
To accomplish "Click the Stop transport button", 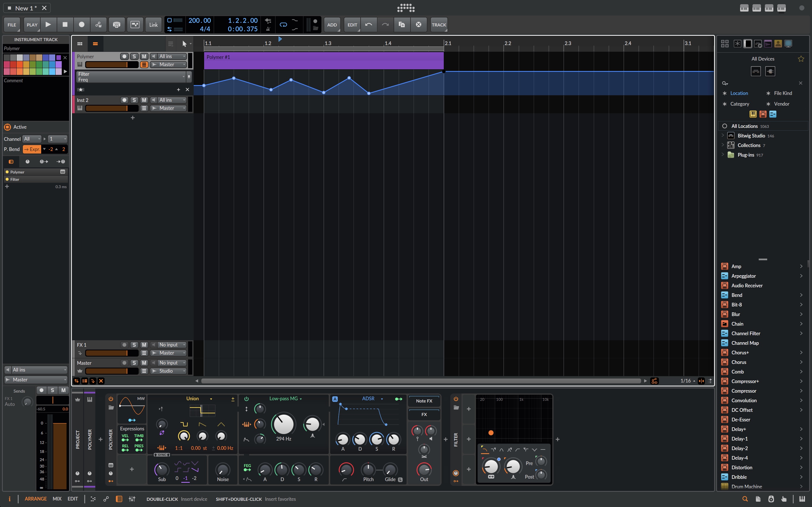I will [x=65, y=25].
